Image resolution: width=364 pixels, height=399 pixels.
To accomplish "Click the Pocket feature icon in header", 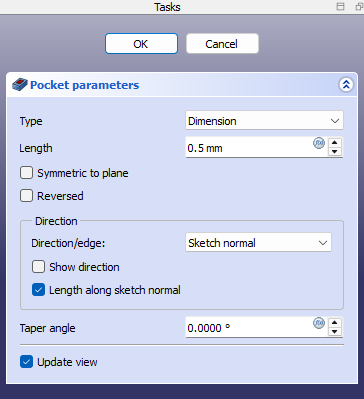I will point(20,85).
